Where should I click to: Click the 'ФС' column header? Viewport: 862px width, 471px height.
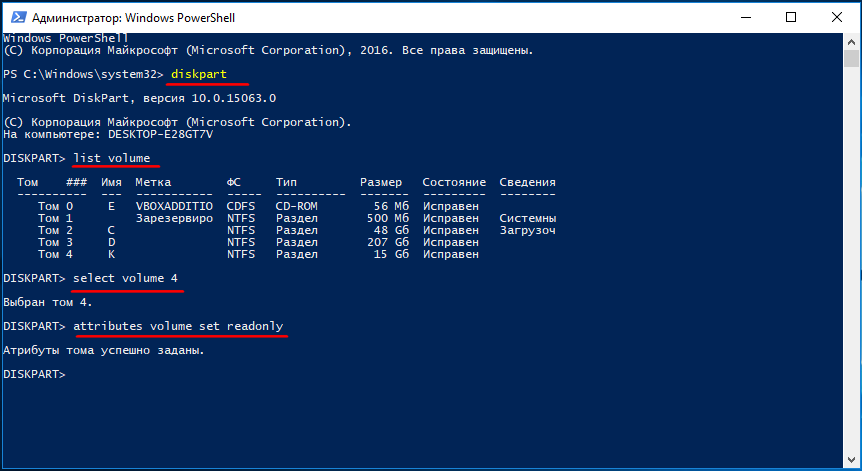(x=234, y=182)
